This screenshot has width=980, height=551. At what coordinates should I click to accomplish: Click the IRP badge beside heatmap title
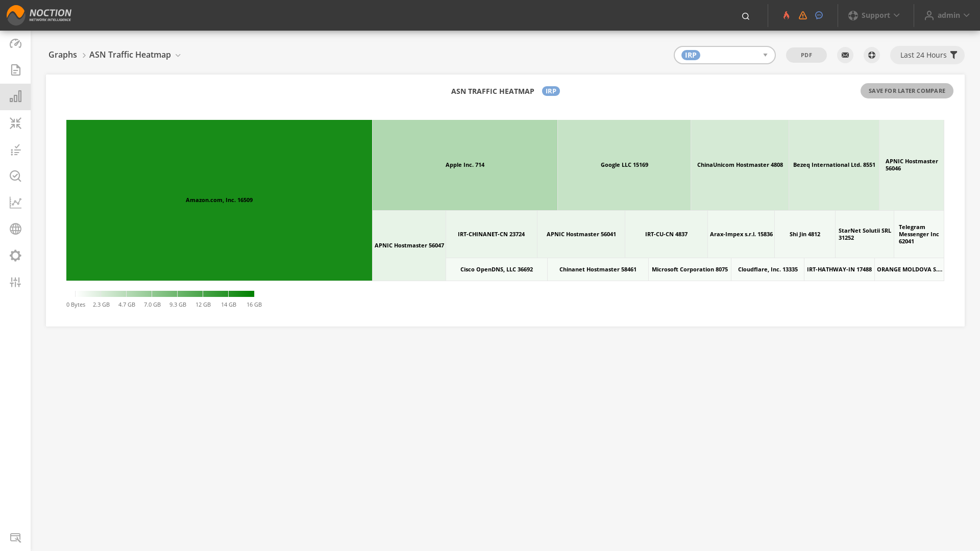pos(551,91)
